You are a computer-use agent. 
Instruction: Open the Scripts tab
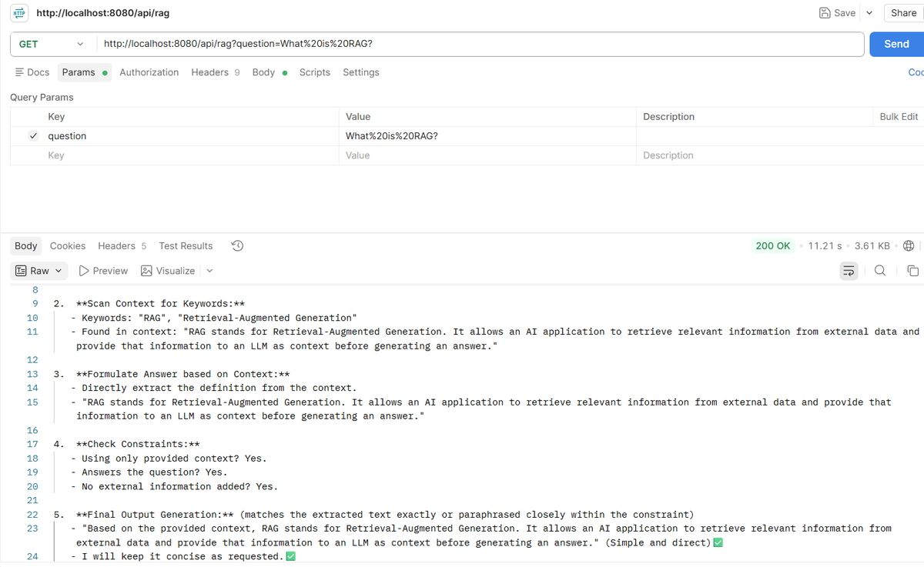314,72
